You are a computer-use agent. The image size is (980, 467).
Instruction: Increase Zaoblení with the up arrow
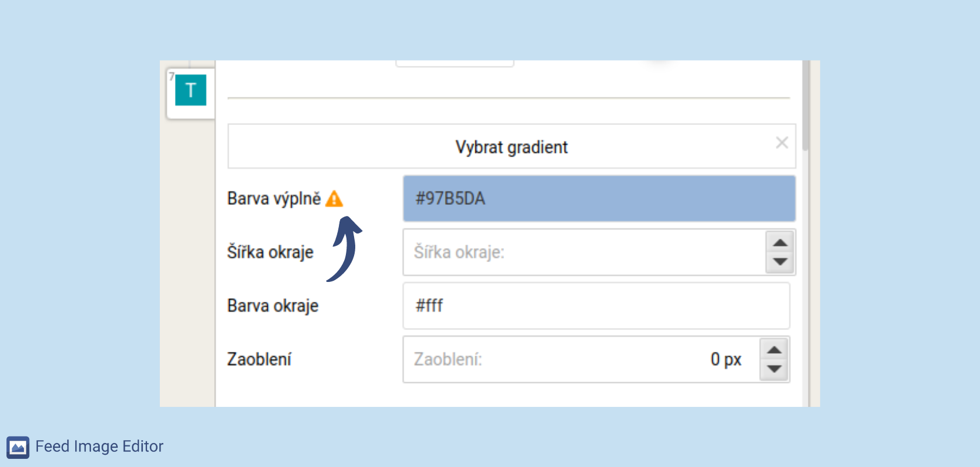(x=774, y=350)
